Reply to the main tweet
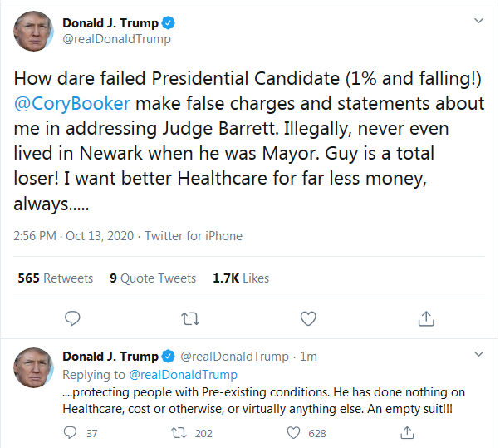Viewport: 500px width, 448px height. click(72, 318)
